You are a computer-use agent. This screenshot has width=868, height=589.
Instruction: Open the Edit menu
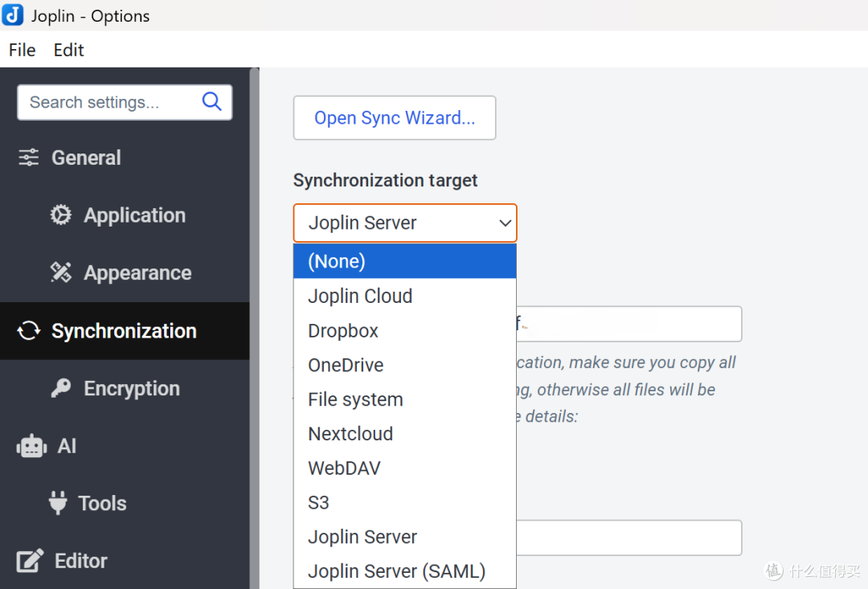(68, 50)
